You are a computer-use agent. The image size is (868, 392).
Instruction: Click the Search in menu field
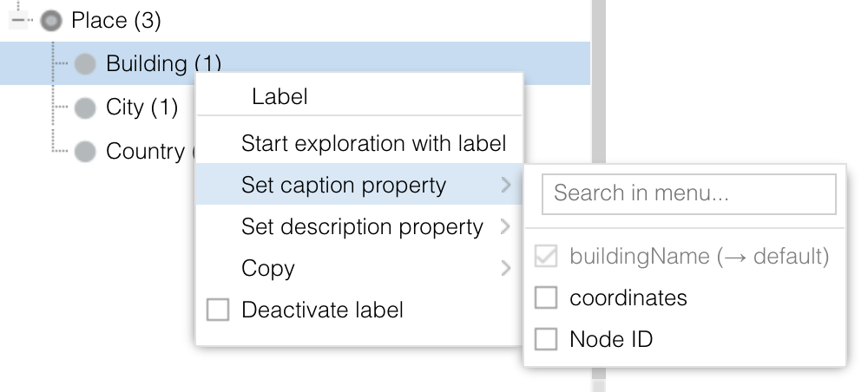pos(688,193)
